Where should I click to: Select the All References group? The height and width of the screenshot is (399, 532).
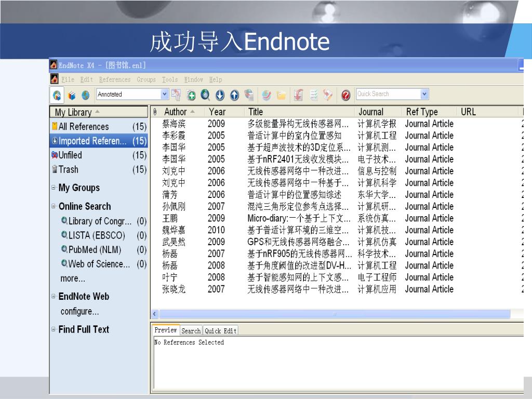(x=99, y=127)
